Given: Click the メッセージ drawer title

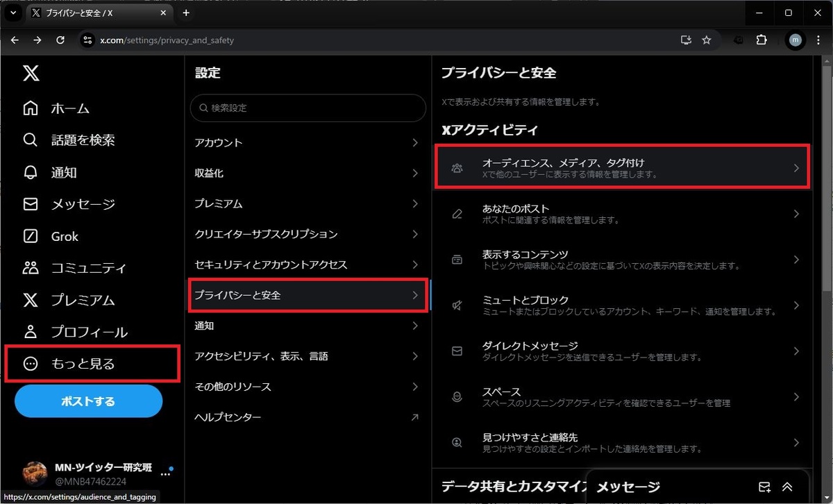Looking at the screenshot, I should [x=628, y=487].
